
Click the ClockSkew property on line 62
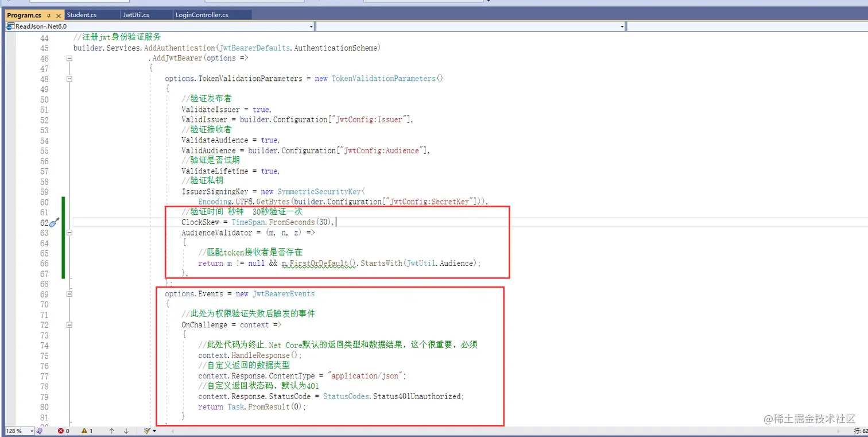[x=200, y=222]
